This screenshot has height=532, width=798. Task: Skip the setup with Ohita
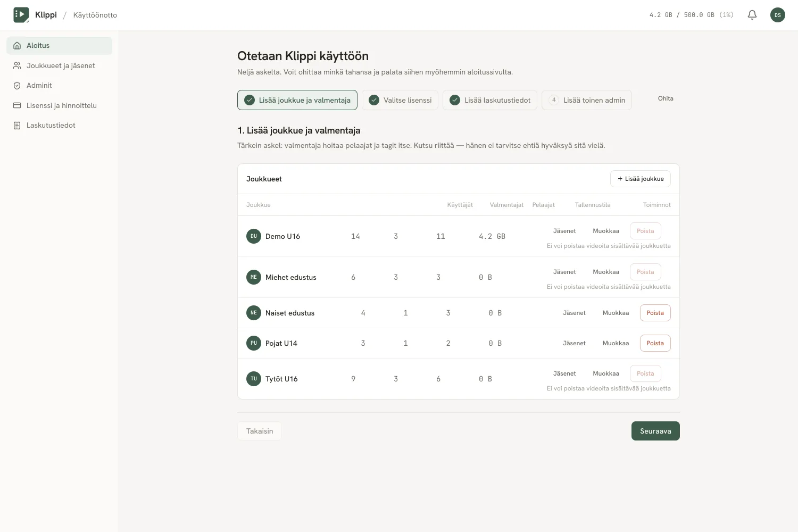point(666,98)
